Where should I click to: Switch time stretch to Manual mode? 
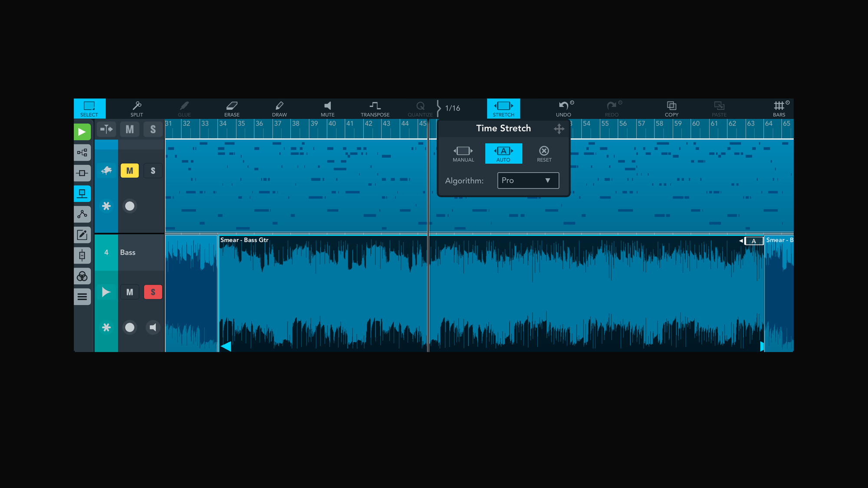463,153
